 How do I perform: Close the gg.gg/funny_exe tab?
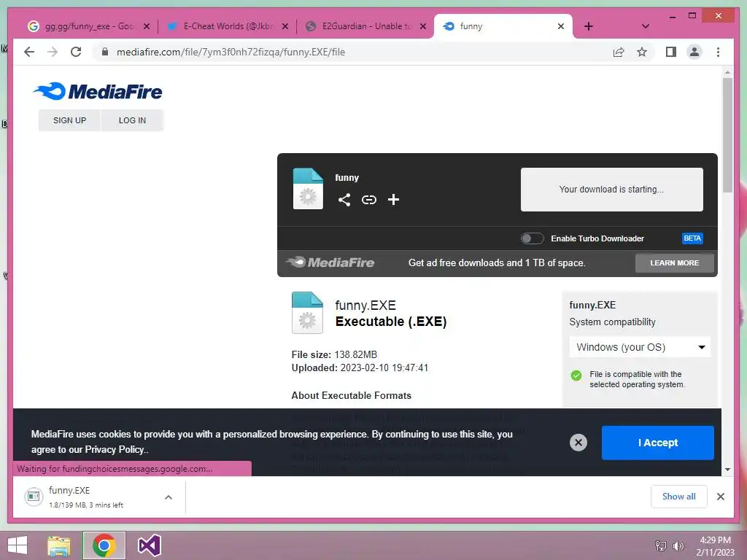point(147,26)
